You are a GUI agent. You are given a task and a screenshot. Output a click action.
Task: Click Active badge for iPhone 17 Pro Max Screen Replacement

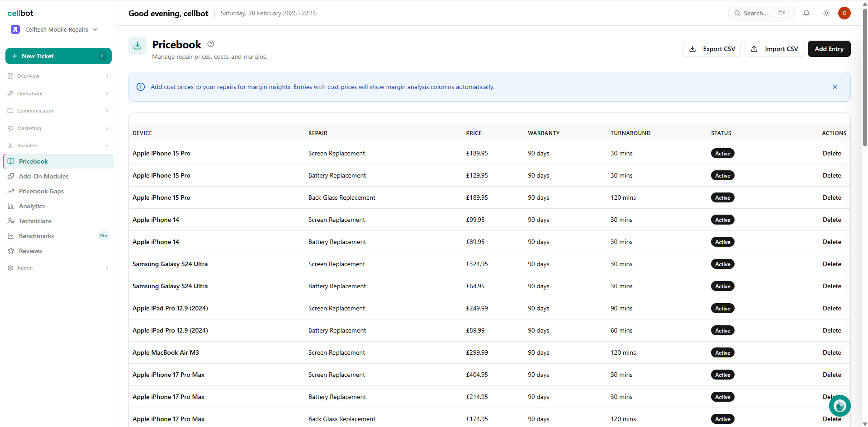click(x=723, y=375)
